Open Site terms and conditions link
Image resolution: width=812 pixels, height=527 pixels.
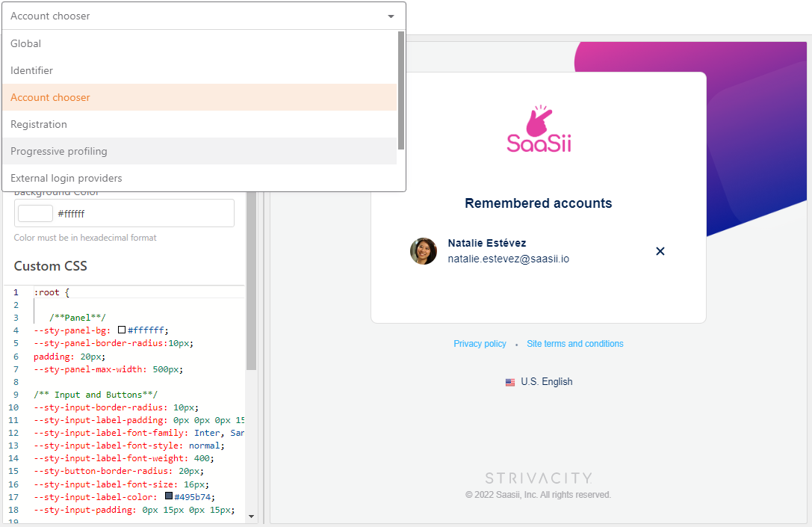coord(574,344)
